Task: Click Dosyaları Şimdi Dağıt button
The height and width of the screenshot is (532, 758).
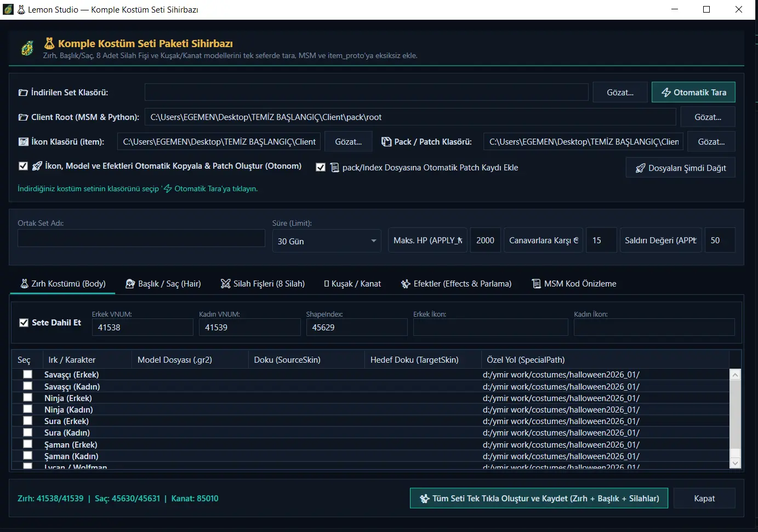Action: coord(680,168)
